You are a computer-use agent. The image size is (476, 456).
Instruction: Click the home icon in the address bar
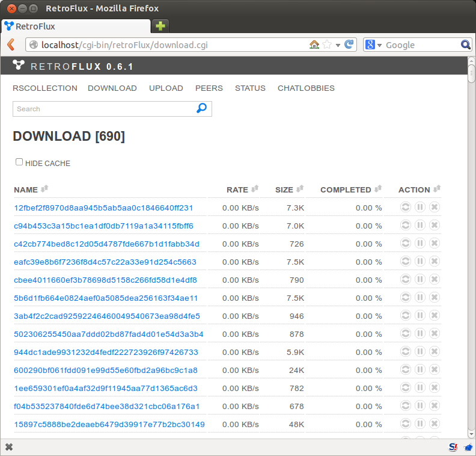point(314,45)
